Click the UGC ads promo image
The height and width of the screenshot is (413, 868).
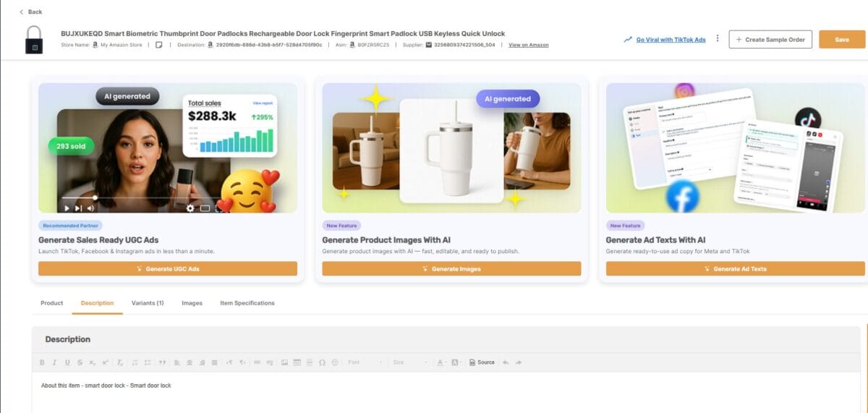click(x=168, y=148)
